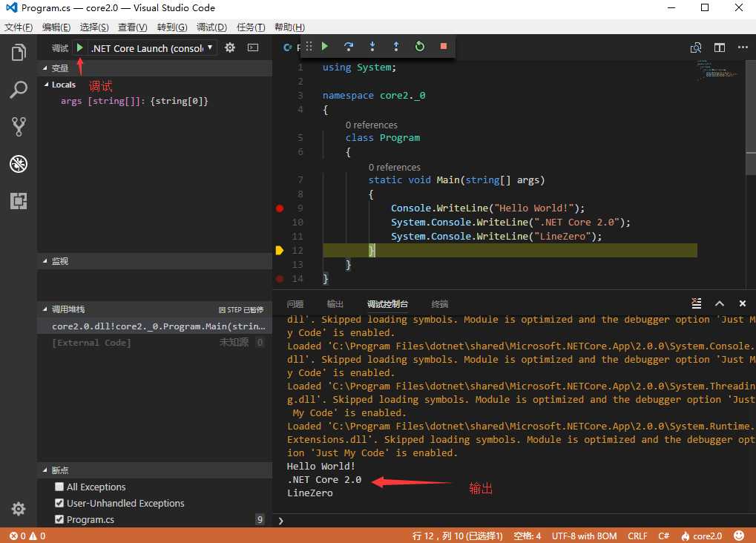Toggle the dimmed breakpoint on line 14
Viewport: 756px width, 543px height.
click(280, 279)
